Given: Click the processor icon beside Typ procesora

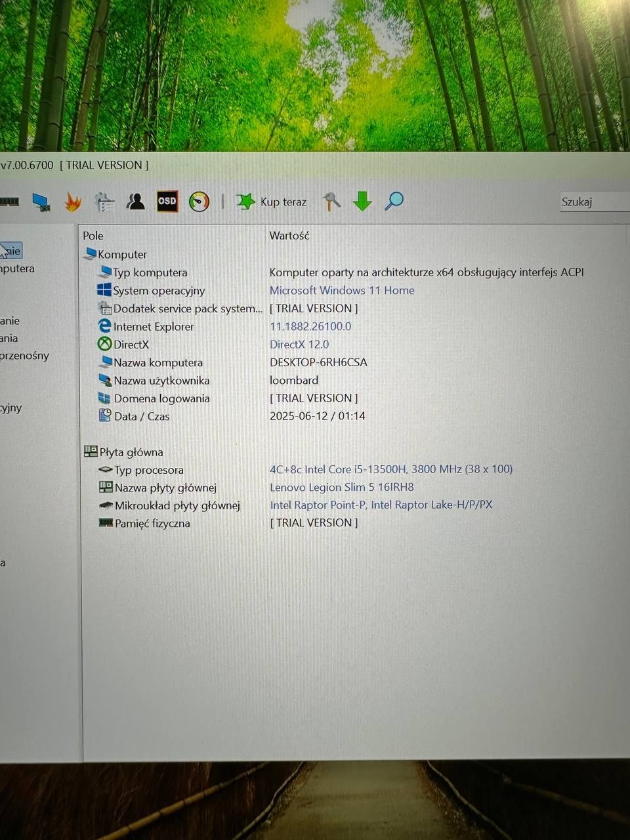Looking at the screenshot, I should tap(106, 469).
